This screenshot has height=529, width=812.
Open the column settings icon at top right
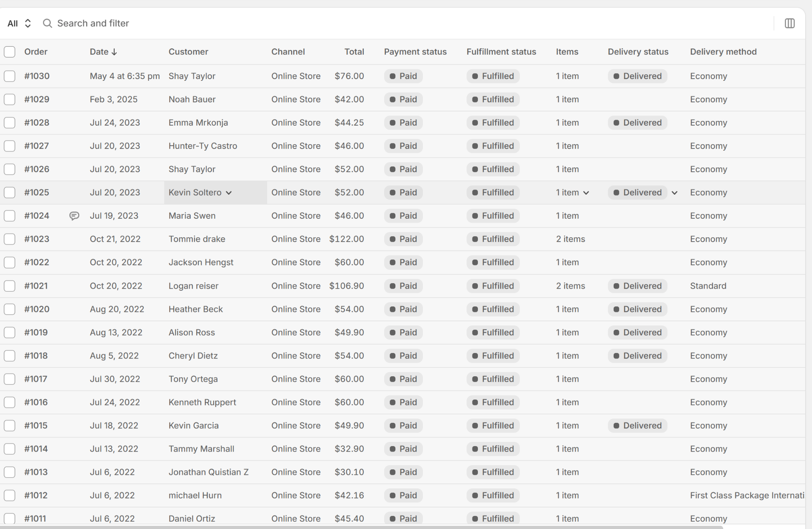coord(790,23)
